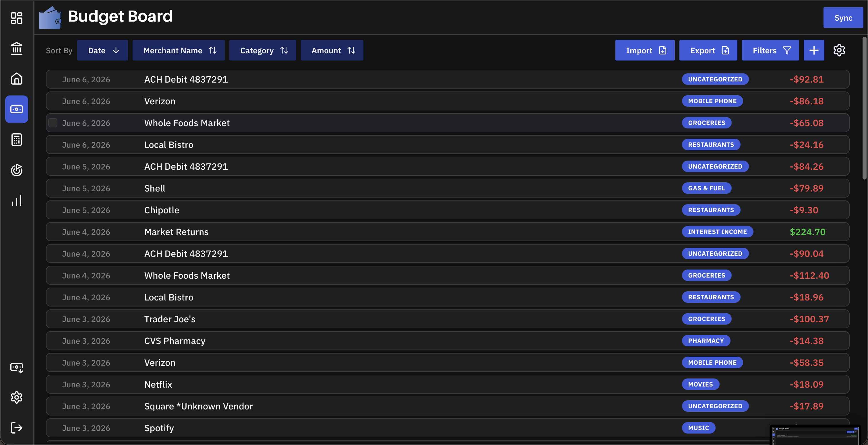Select the merchant name Shell
Image resolution: width=868 pixels, height=445 pixels.
pyautogui.click(x=155, y=188)
